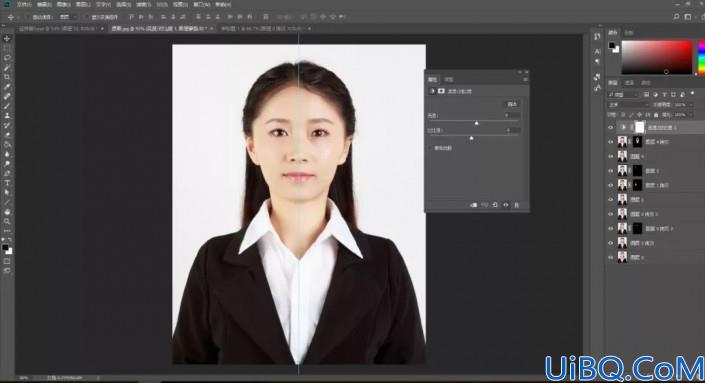
Task: Hide the 图层 4 拷贝 layer
Action: point(611,142)
